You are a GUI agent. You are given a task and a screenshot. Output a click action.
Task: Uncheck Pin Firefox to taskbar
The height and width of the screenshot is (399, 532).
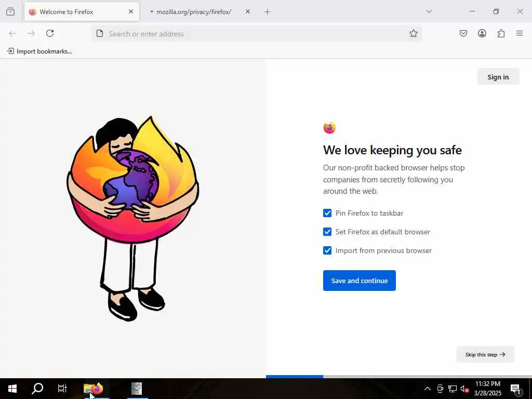327,213
